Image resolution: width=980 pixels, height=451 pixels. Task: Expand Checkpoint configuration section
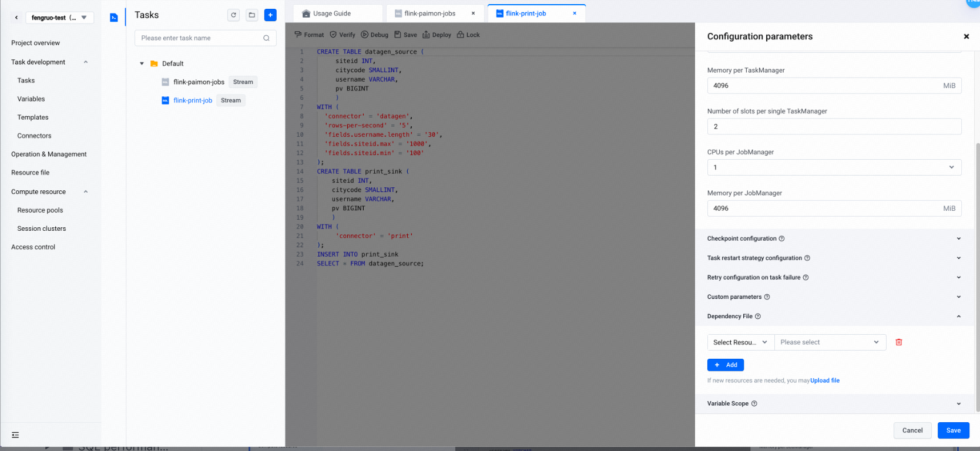[958, 238]
